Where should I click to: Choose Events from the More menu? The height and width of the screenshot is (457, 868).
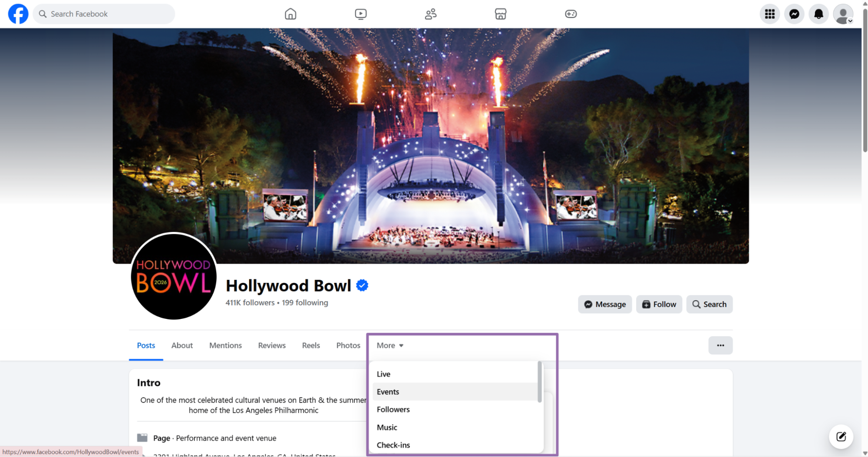(x=455, y=392)
